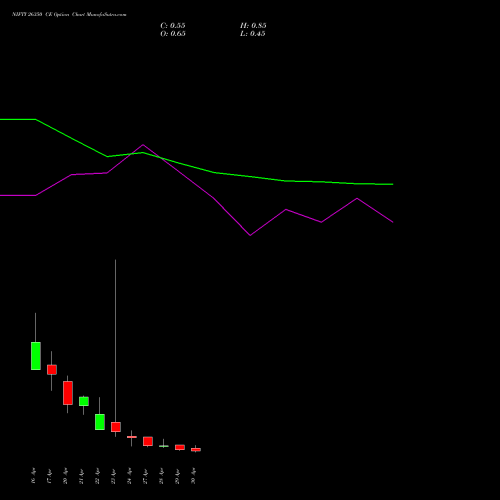Click the red 27 Apr candlestick
Viewport: 500px width, 500px height.
148,441
